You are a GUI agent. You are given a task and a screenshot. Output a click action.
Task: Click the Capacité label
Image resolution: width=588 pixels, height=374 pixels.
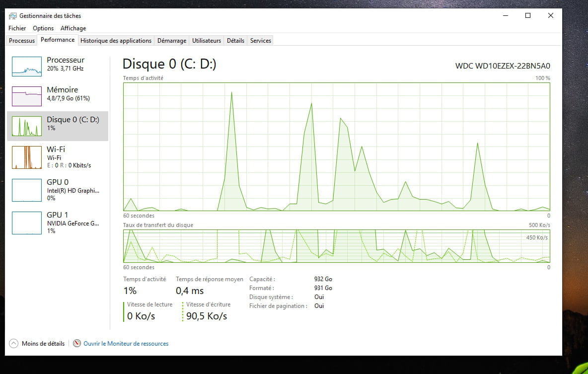262,279
